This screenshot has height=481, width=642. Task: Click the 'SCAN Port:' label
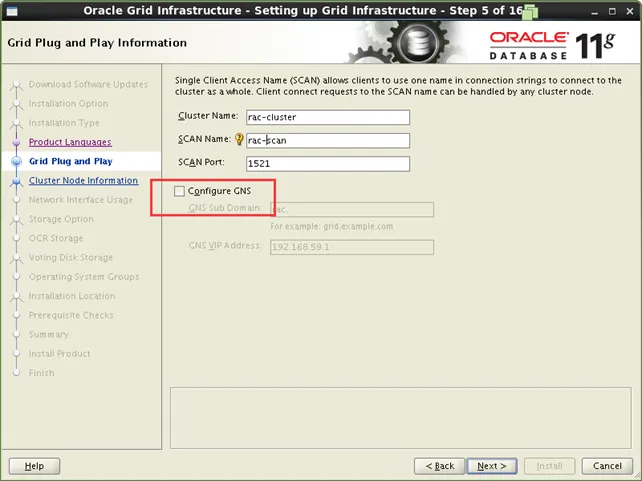201,162
